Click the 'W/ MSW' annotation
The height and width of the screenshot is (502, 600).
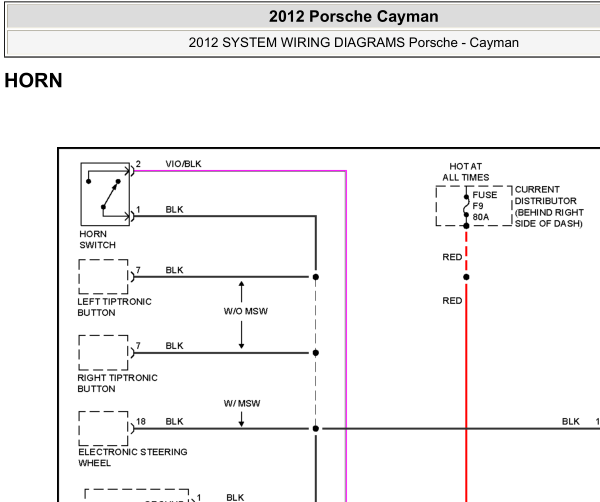(242, 403)
